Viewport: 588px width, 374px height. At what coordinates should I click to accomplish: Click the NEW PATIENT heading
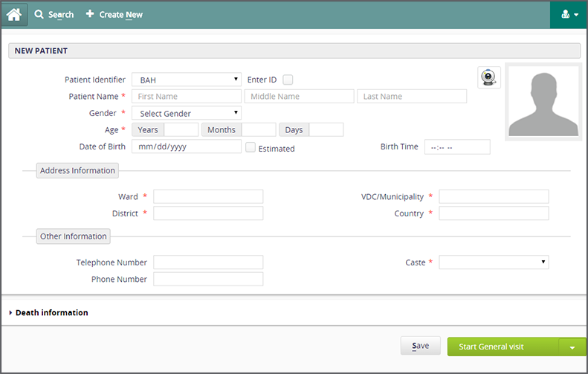pyautogui.click(x=41, y=51)
